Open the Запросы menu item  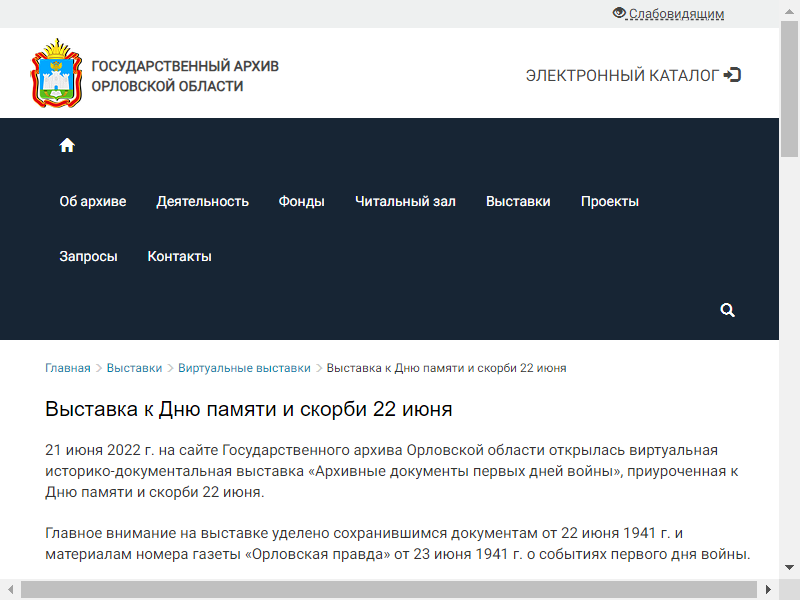pyautogui.click(x=88, y=256)
